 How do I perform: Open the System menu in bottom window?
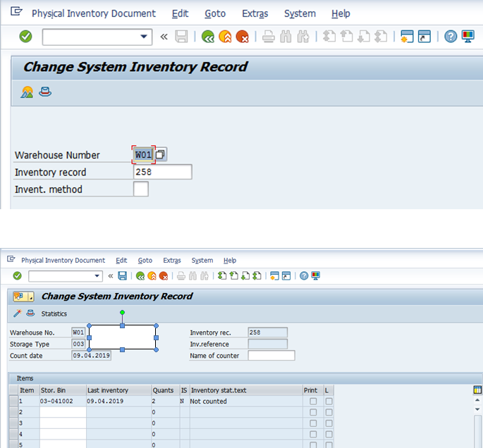click(202, 261)
